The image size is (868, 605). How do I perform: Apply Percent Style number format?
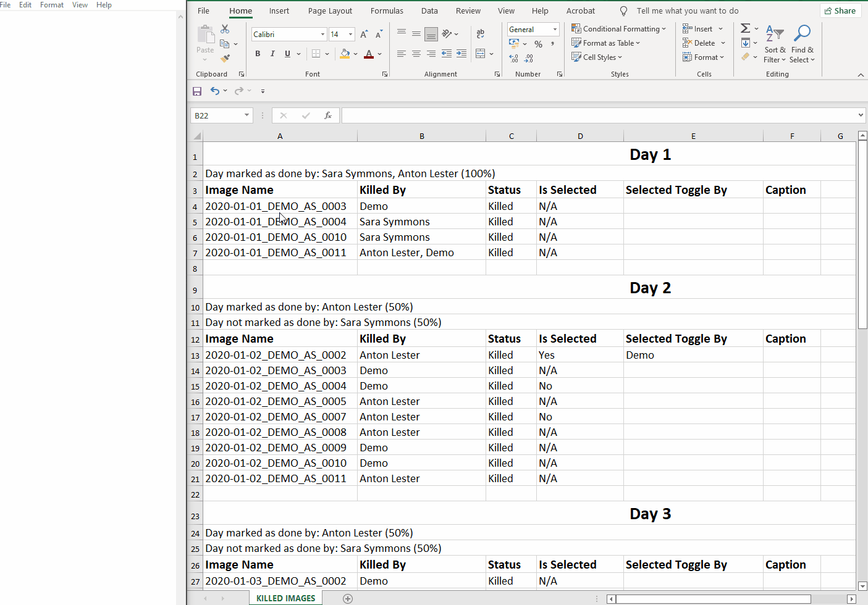coord(539,44)
